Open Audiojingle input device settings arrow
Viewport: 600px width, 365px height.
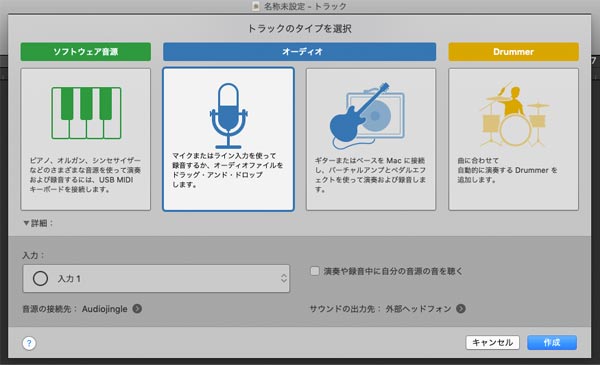tap(137, 308)
